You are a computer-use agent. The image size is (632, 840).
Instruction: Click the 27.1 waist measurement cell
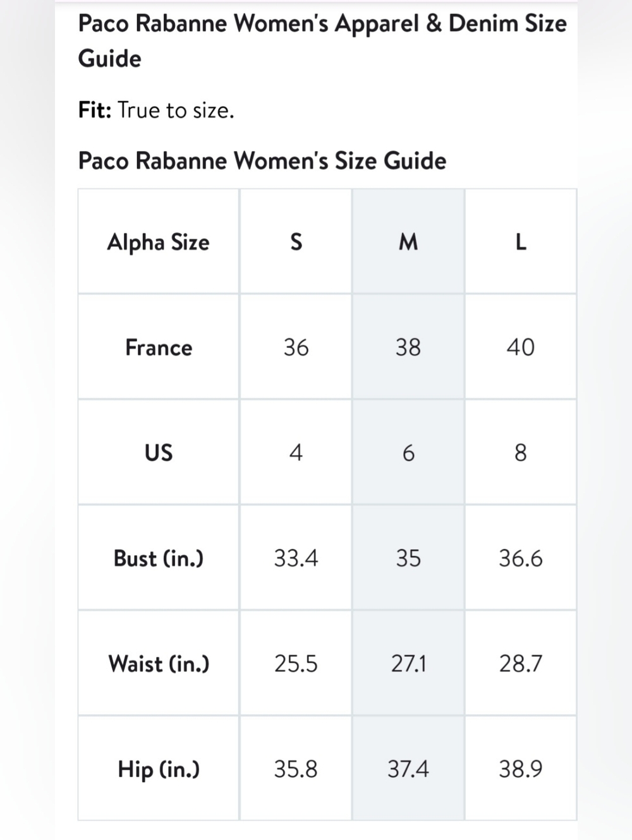click(x=408, y=663)
